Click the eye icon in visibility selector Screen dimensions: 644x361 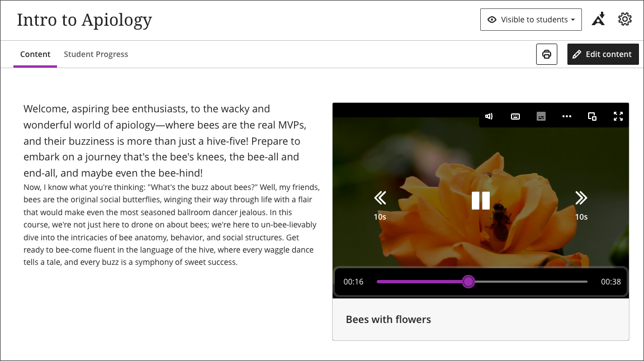491,20
